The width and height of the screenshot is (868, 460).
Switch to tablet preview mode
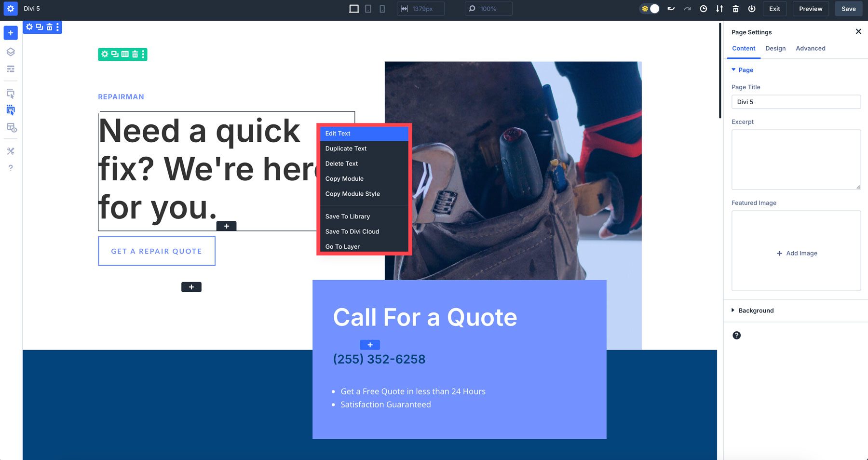pos(368,9)
